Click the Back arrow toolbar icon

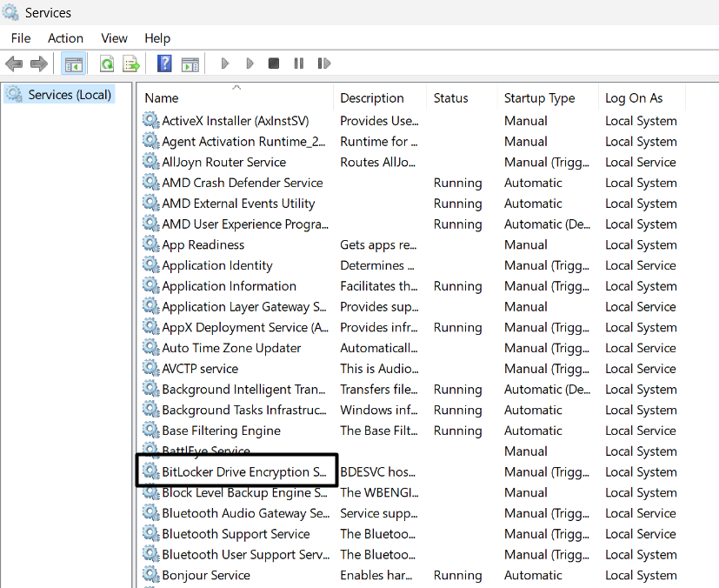click(14, 63)
